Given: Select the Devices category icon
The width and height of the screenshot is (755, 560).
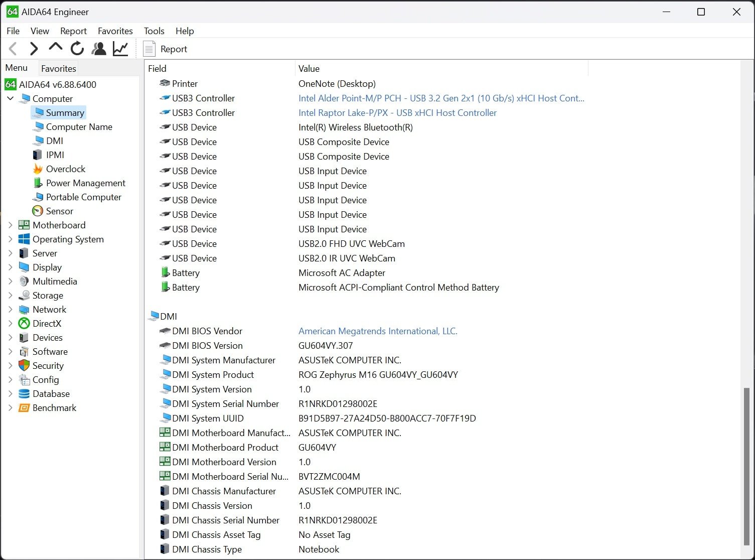Looking at the screenshot, I should [24, 337].
